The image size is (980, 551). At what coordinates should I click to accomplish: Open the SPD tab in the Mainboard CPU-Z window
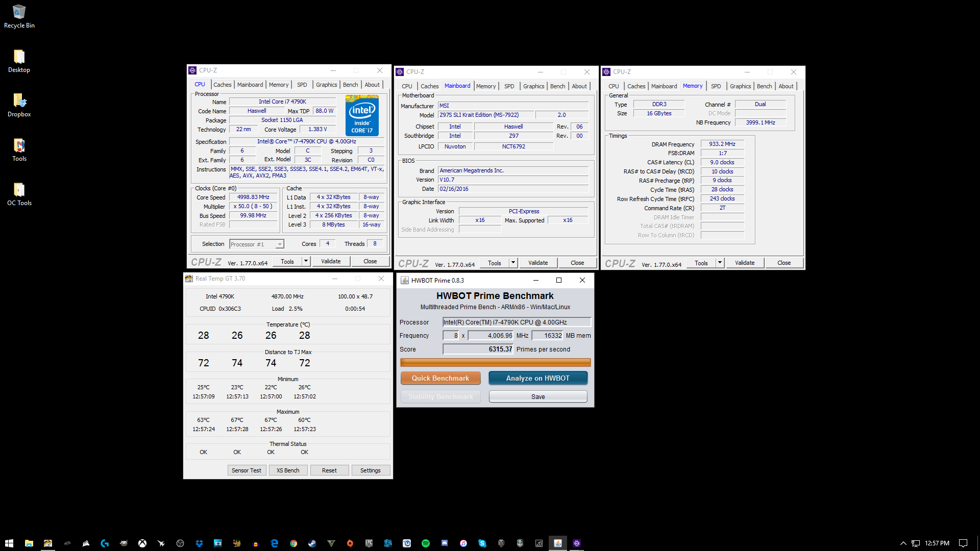[509, 86]
